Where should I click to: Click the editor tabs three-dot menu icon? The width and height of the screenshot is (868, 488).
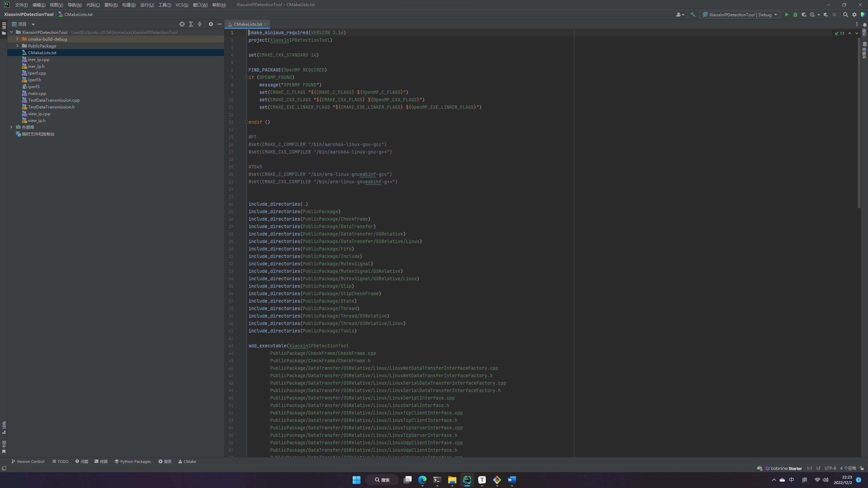click(x=856, y=24)
